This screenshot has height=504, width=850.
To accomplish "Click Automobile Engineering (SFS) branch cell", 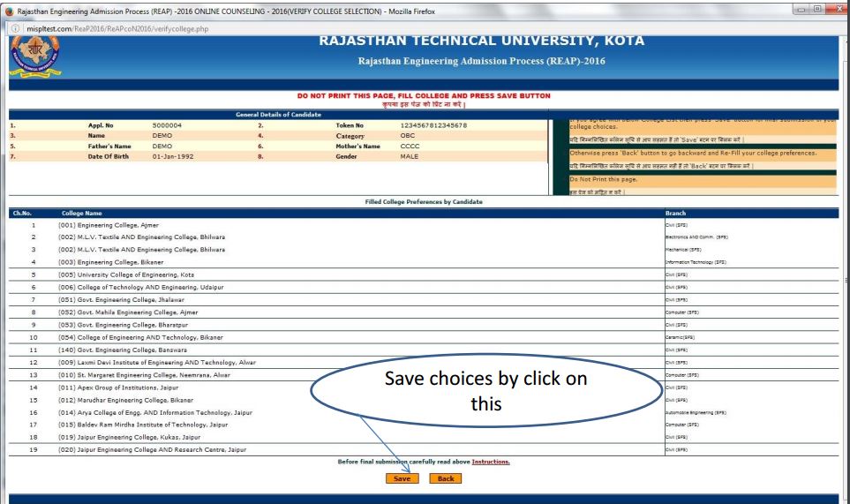I will 696,412.
